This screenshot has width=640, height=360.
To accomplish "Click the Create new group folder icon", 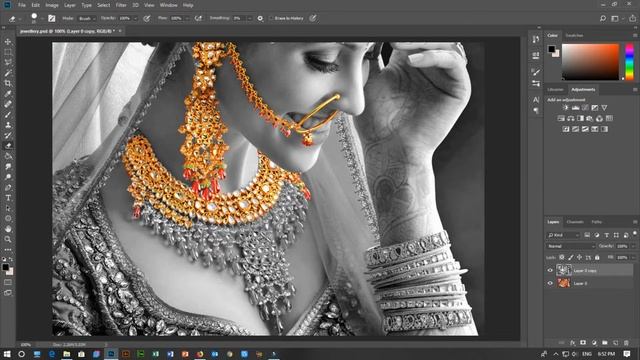I will (x=605, y=343).
